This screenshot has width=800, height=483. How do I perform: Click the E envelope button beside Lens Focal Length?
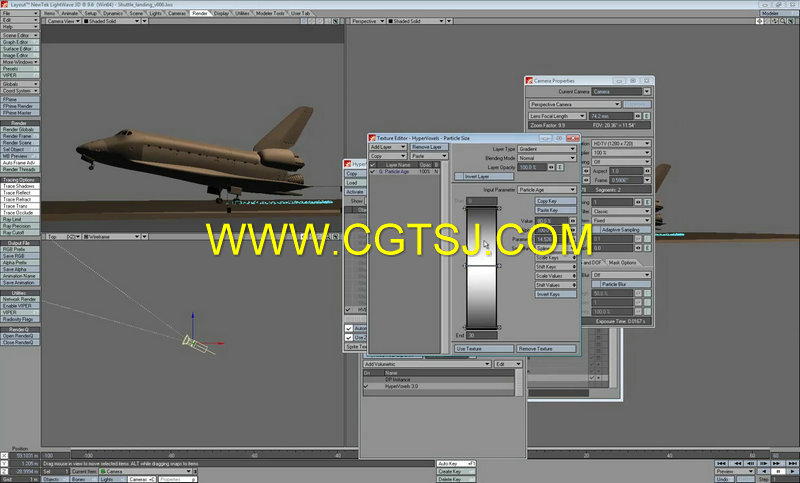click(x=647, y=116)
